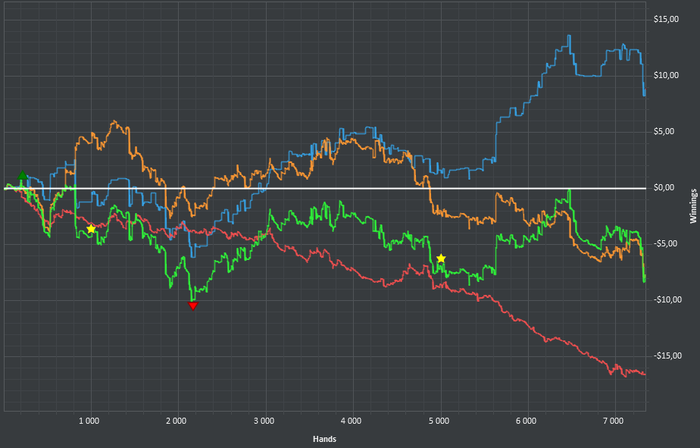Click the 7 000 hands tick label
The width and height of the screenshot is (700, 448).
[x=613, y=421]
